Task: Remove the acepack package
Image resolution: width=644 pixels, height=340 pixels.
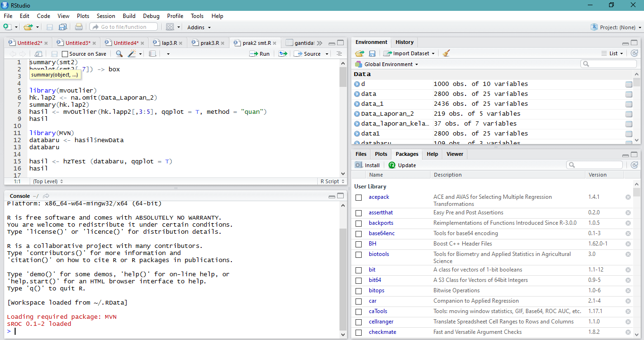Action: coord(628,197)
